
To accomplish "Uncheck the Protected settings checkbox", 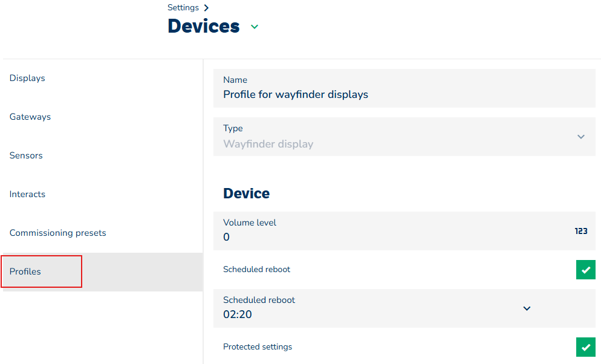I will pyautogui.click(x=585, y=347).
